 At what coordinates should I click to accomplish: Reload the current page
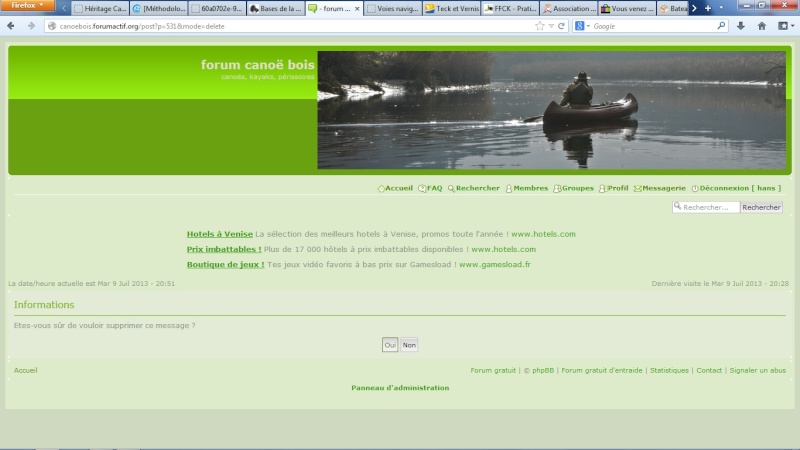[561, 26]
